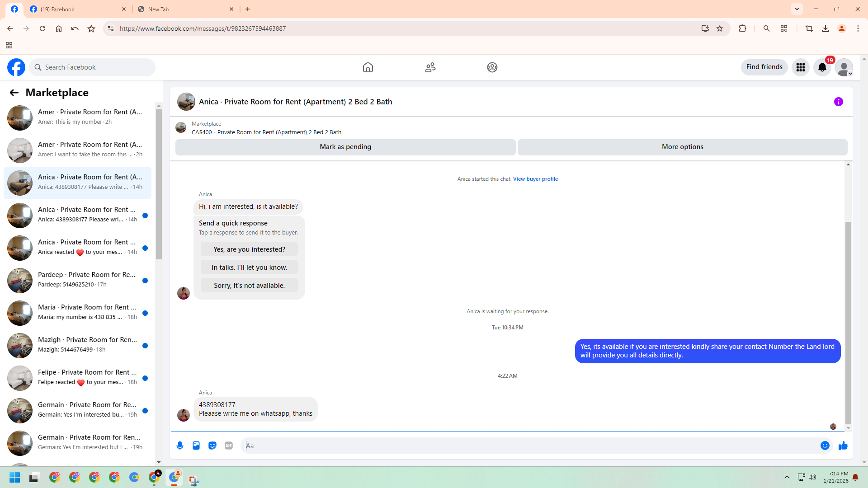This screenshot has width=868, height=488.
Task: Expand the browser tab search dropdown
Action: (797, 9)
